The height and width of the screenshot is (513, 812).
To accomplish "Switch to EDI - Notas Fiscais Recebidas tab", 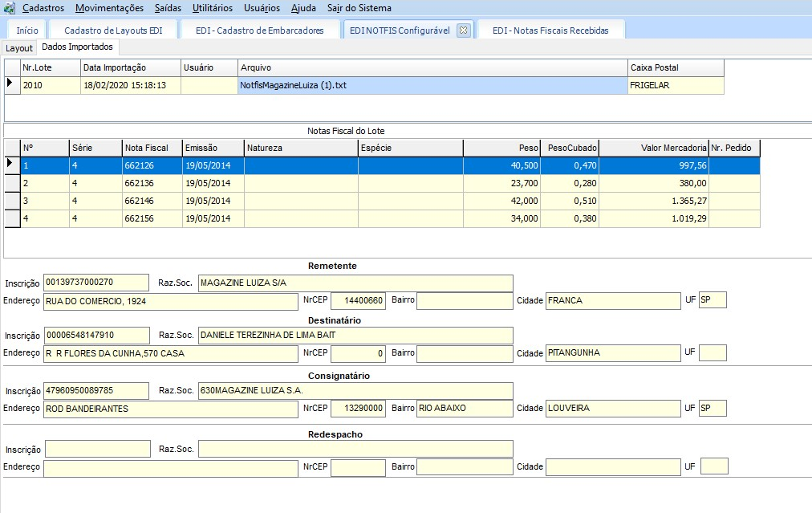I will [x=550, y=31].
